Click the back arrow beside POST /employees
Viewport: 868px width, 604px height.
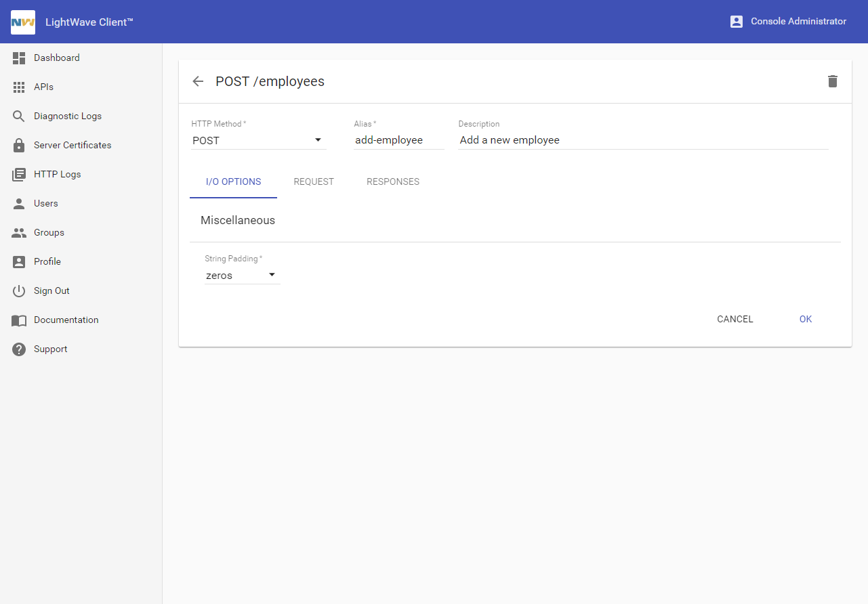[x=198, y=81]
